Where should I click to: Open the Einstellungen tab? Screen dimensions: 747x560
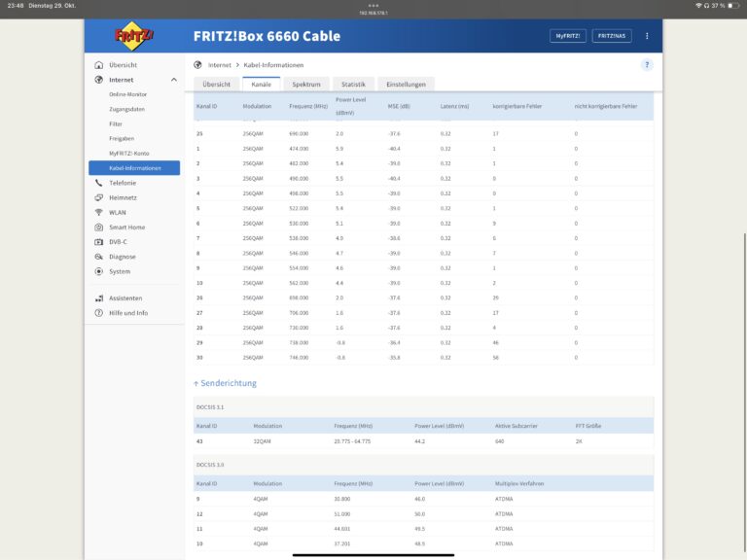pyautogui.click(x=405, y=85)
